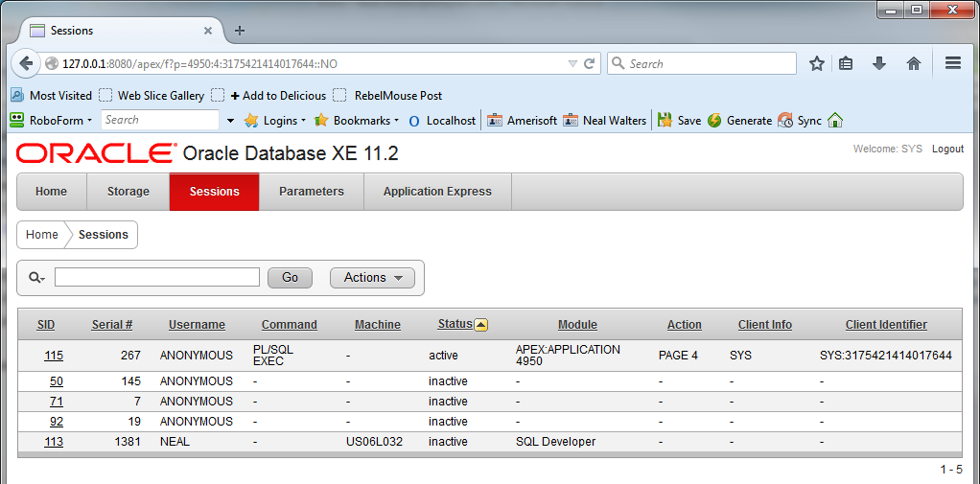
Task: Open the RoboForm Logins dropdown
Action: pos(275,121)
